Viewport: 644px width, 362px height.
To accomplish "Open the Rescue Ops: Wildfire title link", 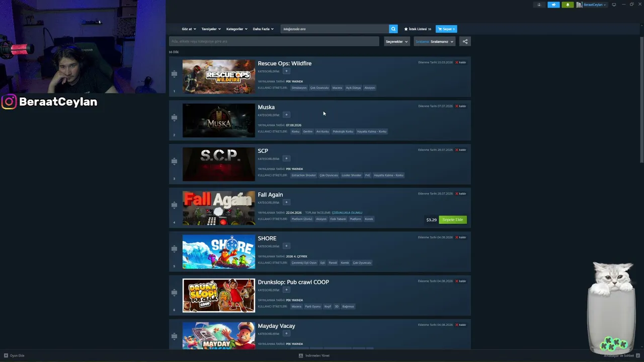I will point(284,63).
